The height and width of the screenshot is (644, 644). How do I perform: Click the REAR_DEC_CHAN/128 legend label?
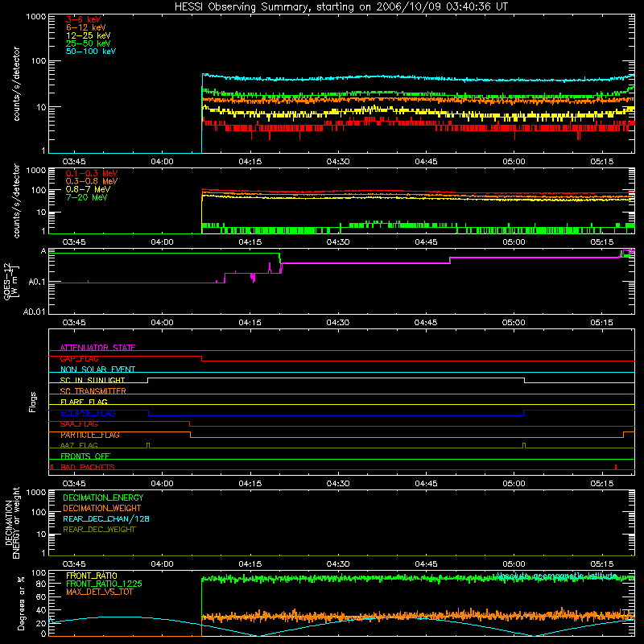(x=106, y=519)
